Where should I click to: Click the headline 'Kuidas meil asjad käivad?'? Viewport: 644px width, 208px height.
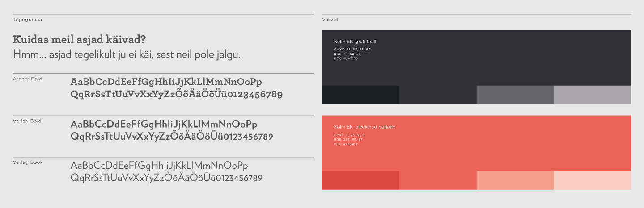coord(80,39)
